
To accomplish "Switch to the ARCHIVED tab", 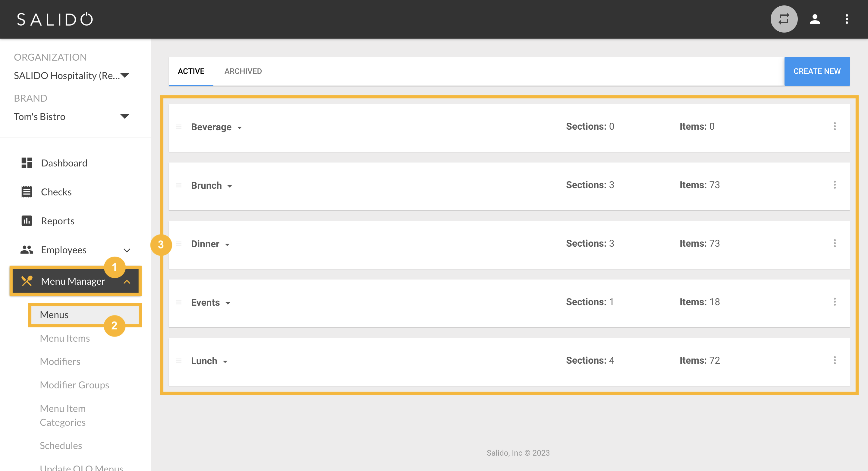I will click(243, 71).
